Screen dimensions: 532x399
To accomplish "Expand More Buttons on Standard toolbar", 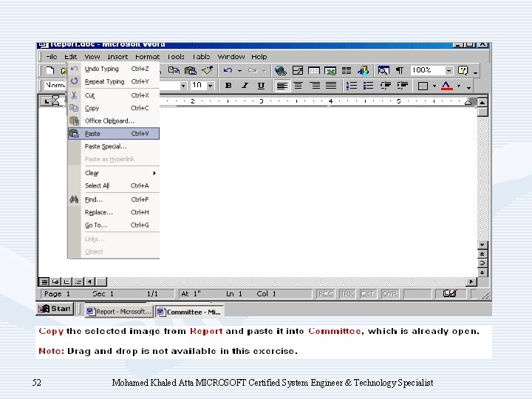I will point(475,71).
